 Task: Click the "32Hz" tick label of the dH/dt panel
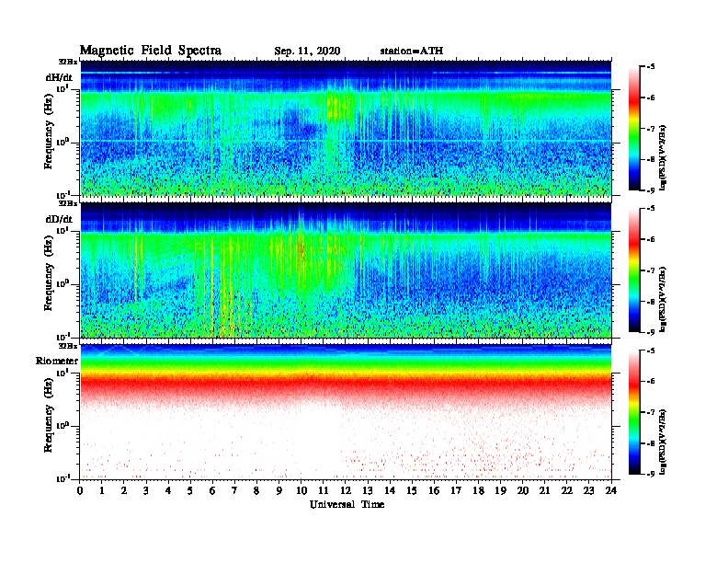point(67,62)
